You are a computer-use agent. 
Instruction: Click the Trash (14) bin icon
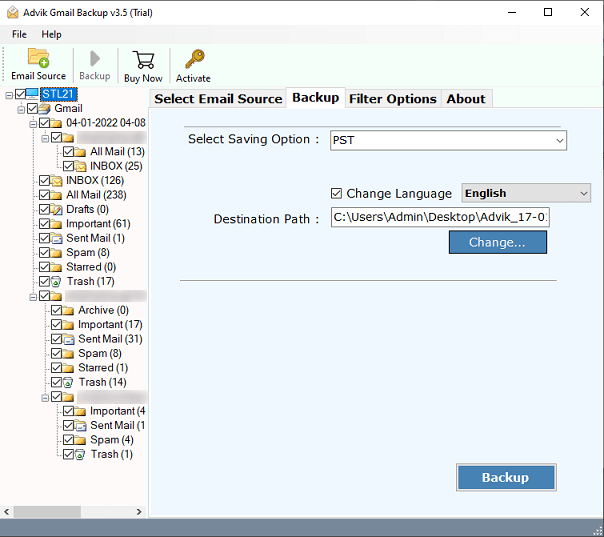pyautogui.click(x=68, y=383)
